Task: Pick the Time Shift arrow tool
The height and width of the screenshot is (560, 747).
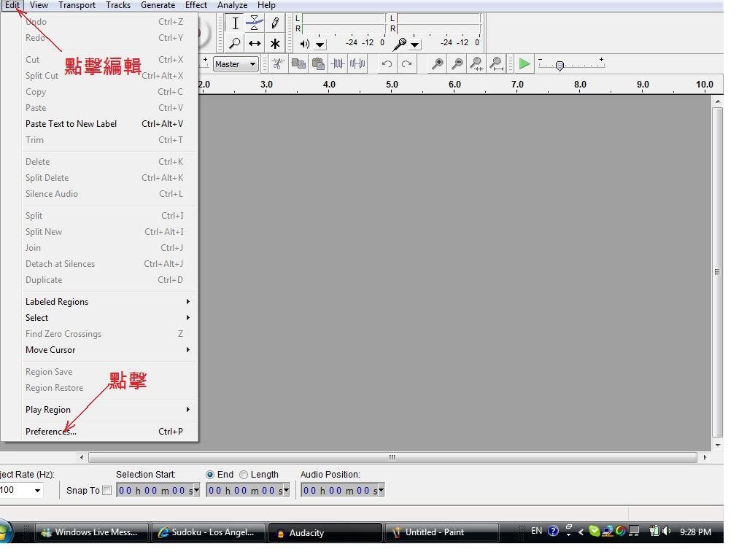Action: pos(255,43)
